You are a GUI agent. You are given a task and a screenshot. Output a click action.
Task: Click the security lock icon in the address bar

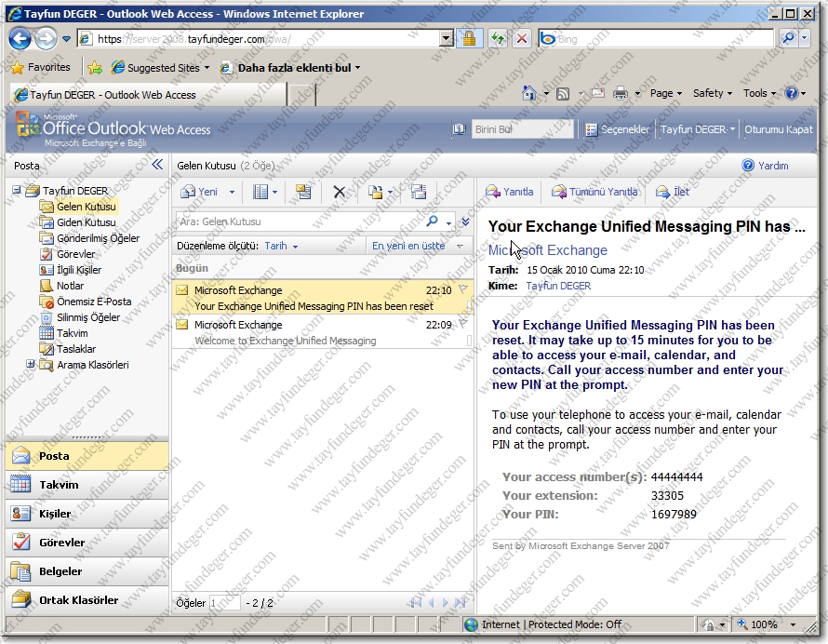tap(469, 38)
